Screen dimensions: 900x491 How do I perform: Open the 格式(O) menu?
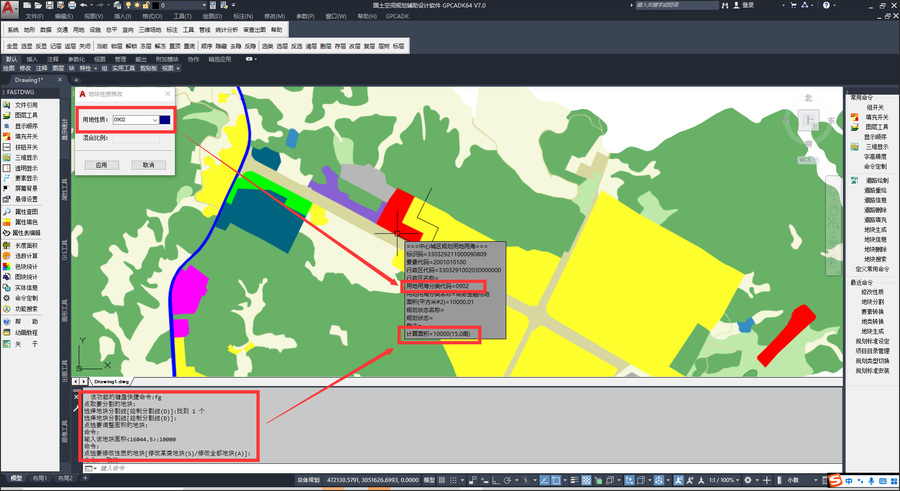click(152, 16)
